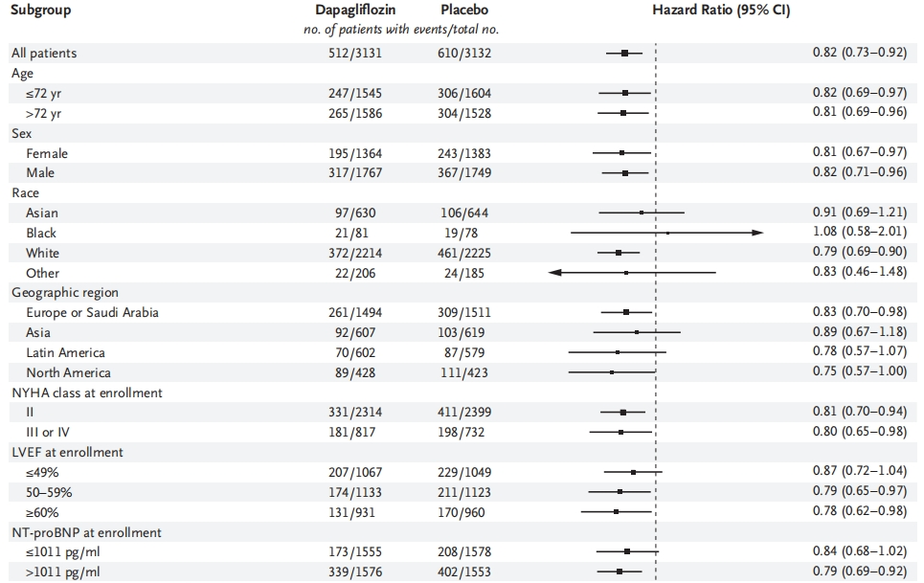Click the White subgroup square marker
Image resolution: width=924 pixels, height=583 pixels.
(619, 253)
